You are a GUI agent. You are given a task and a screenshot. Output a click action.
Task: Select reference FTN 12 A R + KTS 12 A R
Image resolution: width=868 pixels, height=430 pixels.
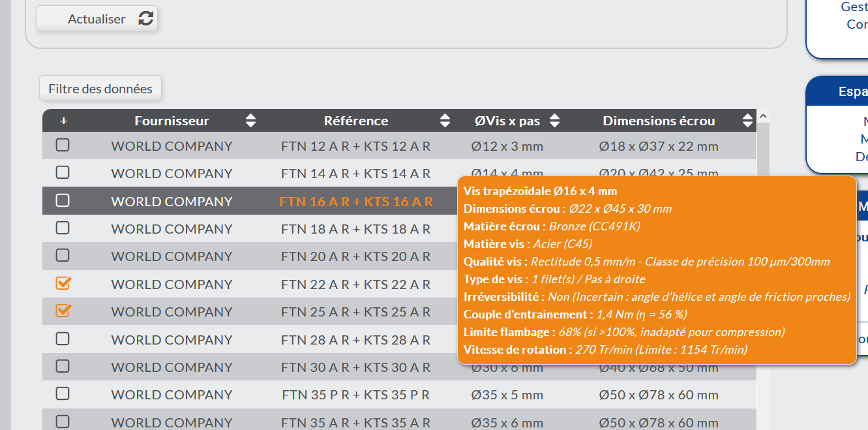point(356,146)
